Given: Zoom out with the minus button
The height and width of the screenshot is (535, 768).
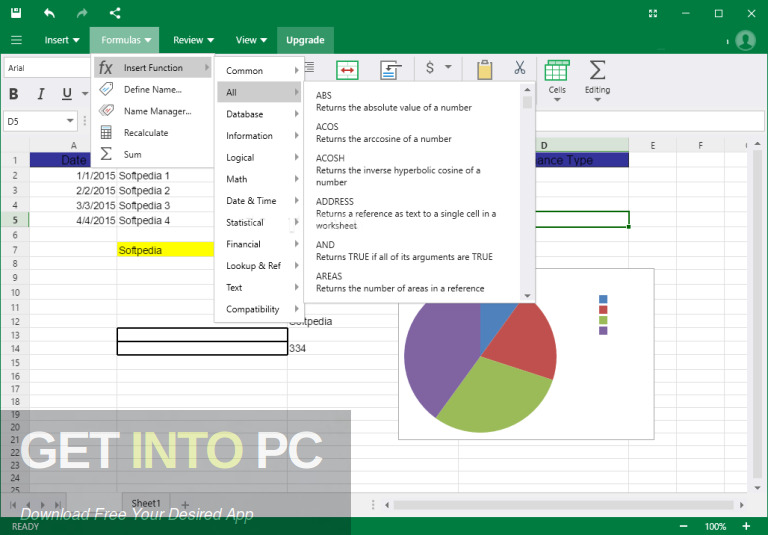Looking at the screenshot, I should pos(683,526).
